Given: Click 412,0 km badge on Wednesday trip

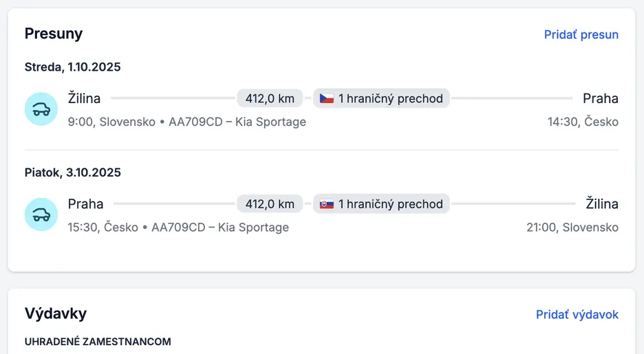Looking at the screenshot, I should click(270, 98).
